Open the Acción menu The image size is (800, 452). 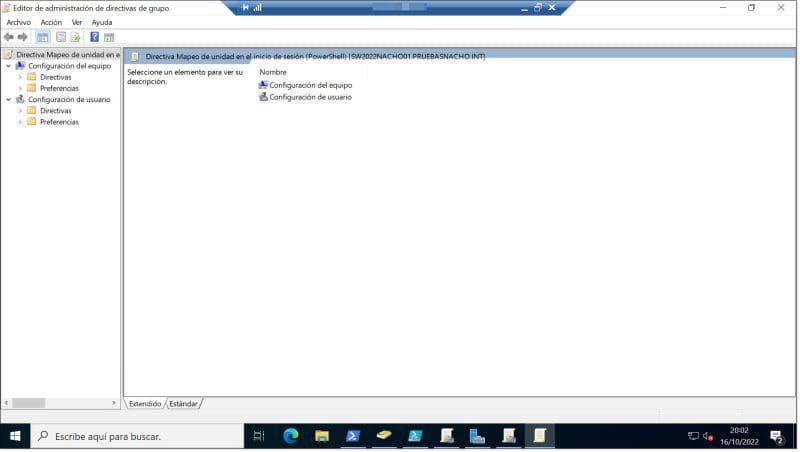click(x=51, y=22)
